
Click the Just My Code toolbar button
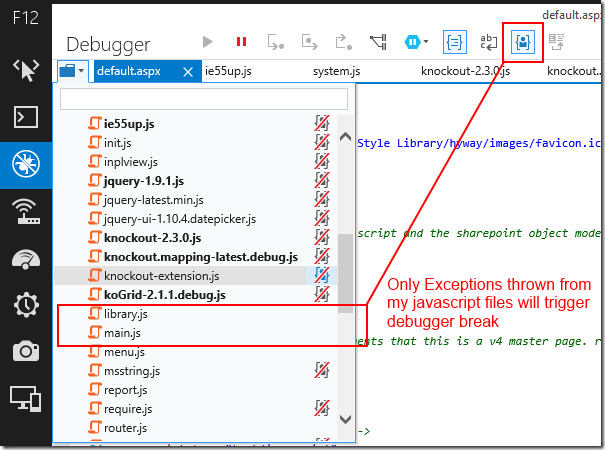point(523,42)
